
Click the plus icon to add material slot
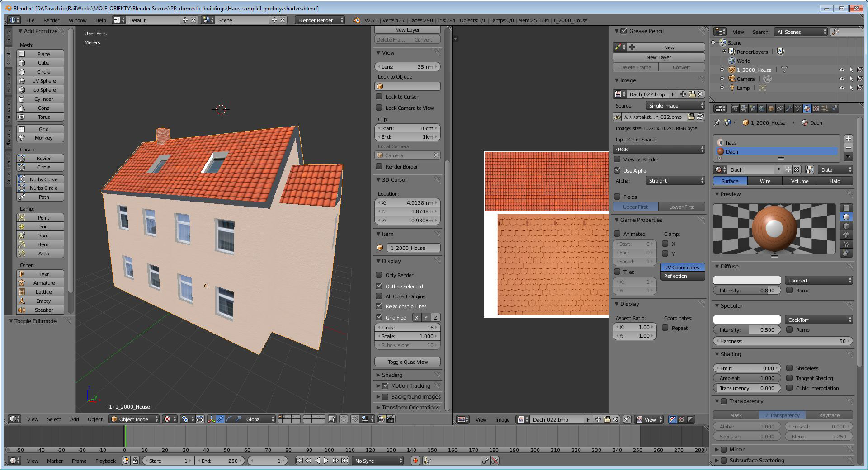(849, 139)
